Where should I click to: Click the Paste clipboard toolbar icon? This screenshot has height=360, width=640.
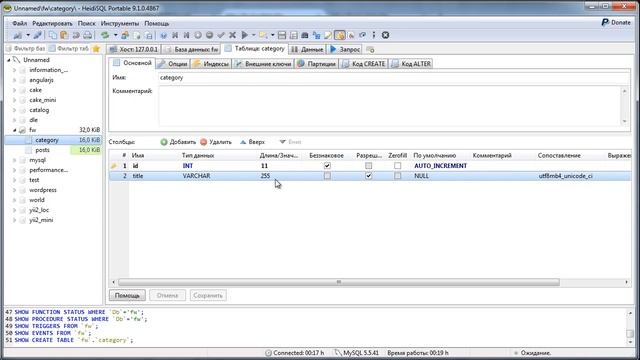pos(64,36)
